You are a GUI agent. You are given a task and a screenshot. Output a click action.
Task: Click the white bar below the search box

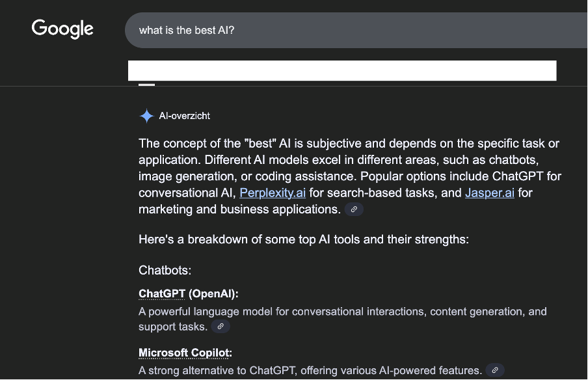[342, 70]
